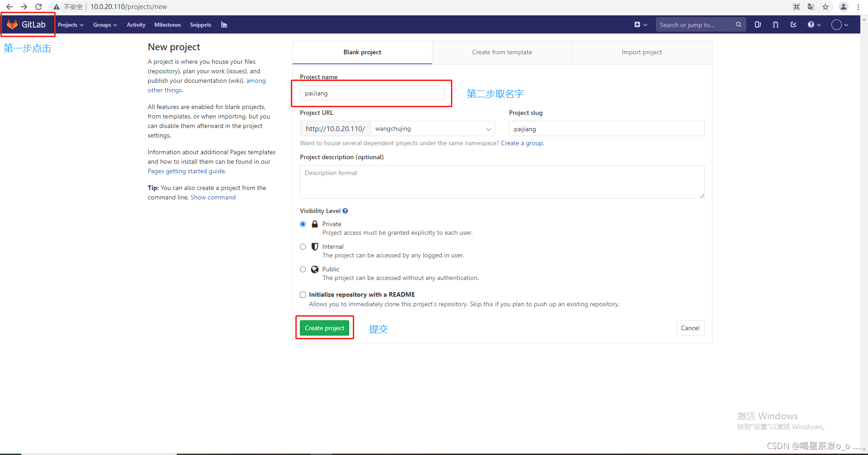Expand the Projects dropdown menu
This screenshot has width=868, height=455.
[71, 25]
